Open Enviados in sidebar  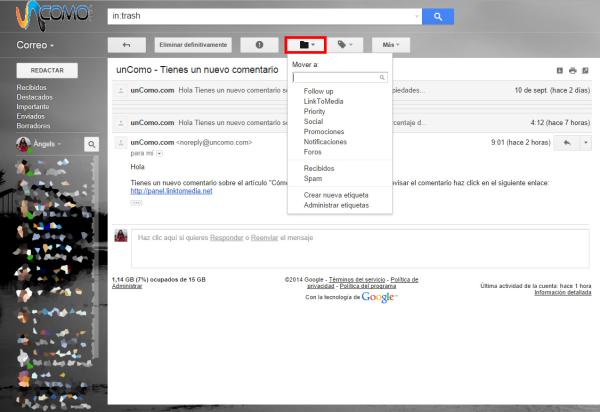[x=30, y=116]
